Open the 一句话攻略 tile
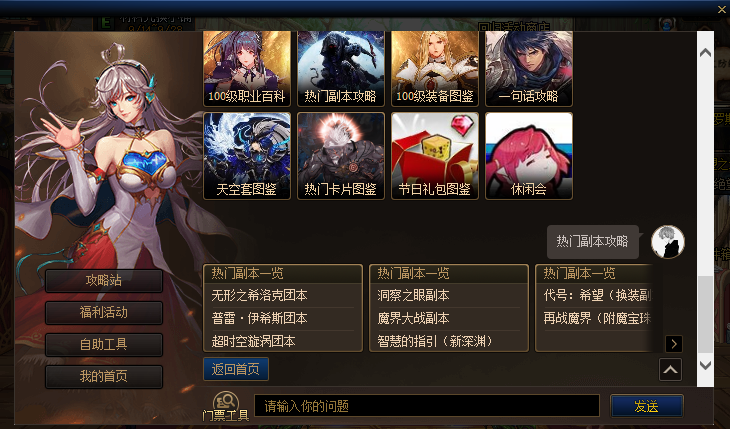Image resolution: width=730 pixels, height=429 pixels. point(529,69)
